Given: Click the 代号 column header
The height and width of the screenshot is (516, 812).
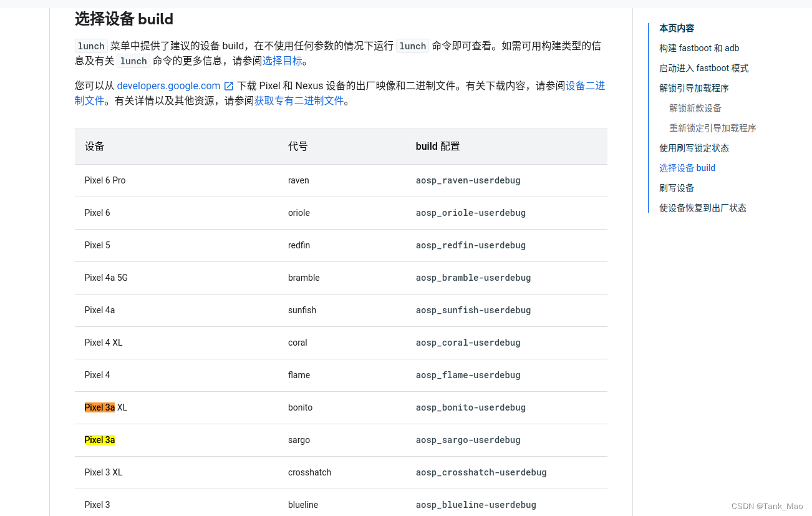Looking at the screenshot, I should (x=298, y=147).
